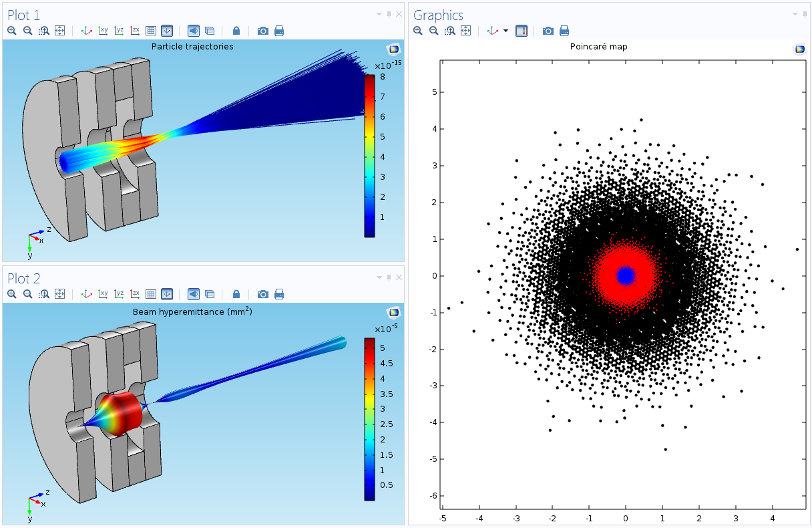Toggle axis orientation display in Plot 2
The height and width of the screenshot is (528, 812).
[167, 294]
